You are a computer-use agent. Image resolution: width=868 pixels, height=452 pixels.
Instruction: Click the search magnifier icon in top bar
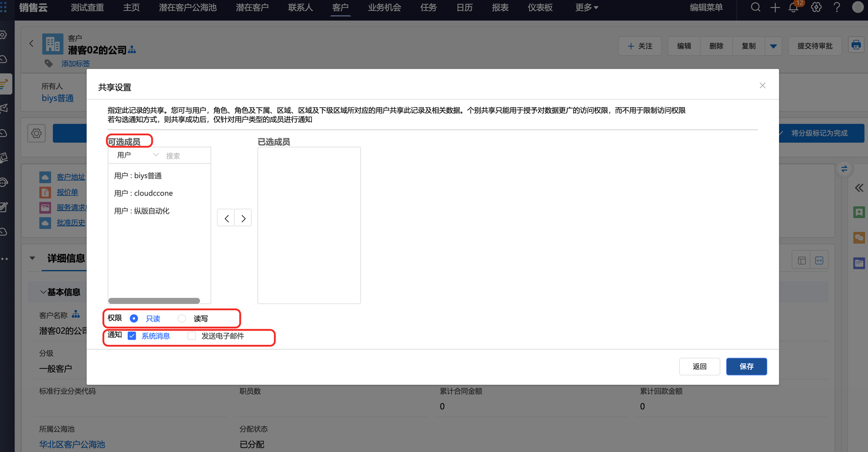756,7
